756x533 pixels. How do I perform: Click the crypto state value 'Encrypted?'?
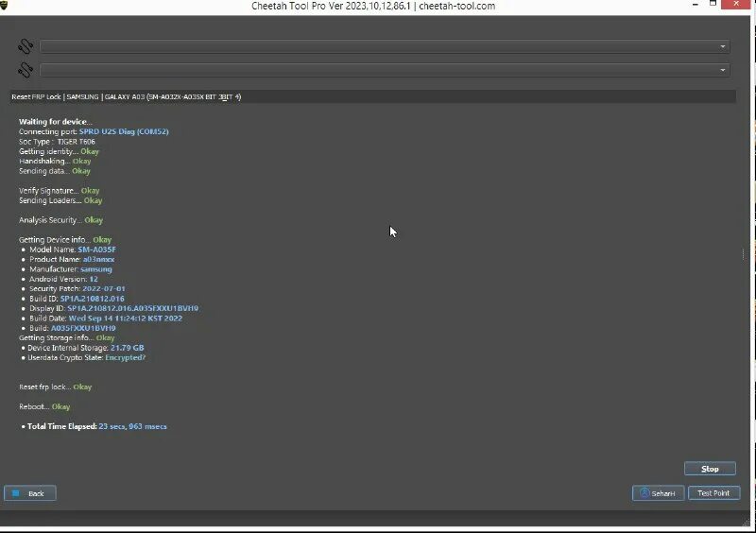[126, 357]
